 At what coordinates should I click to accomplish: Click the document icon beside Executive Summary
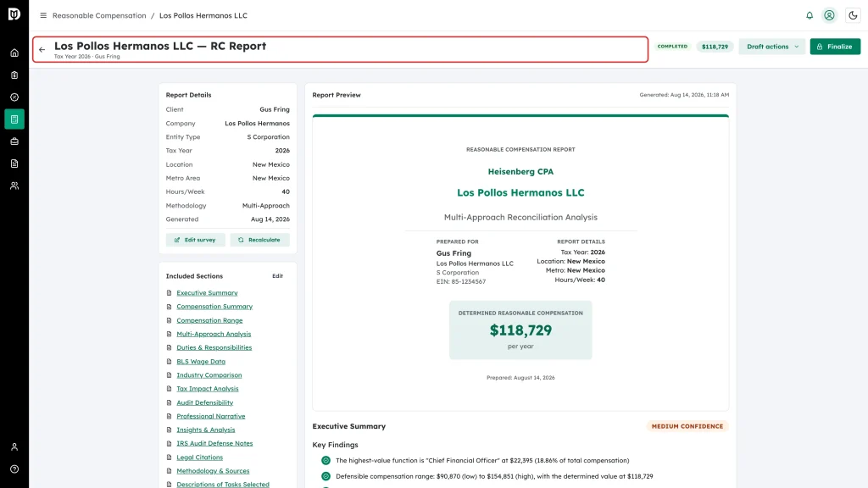click(170, 292)
